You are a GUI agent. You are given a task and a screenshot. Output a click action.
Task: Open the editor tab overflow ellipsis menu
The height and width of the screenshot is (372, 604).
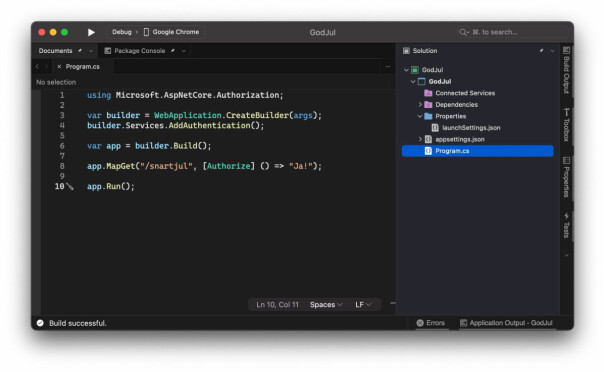pos(388,67)
